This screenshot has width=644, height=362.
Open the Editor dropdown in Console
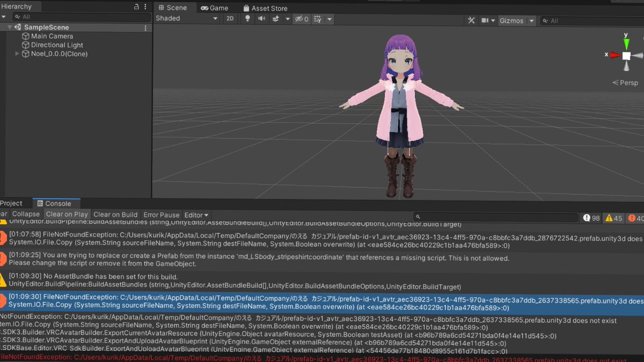(196, 215)
